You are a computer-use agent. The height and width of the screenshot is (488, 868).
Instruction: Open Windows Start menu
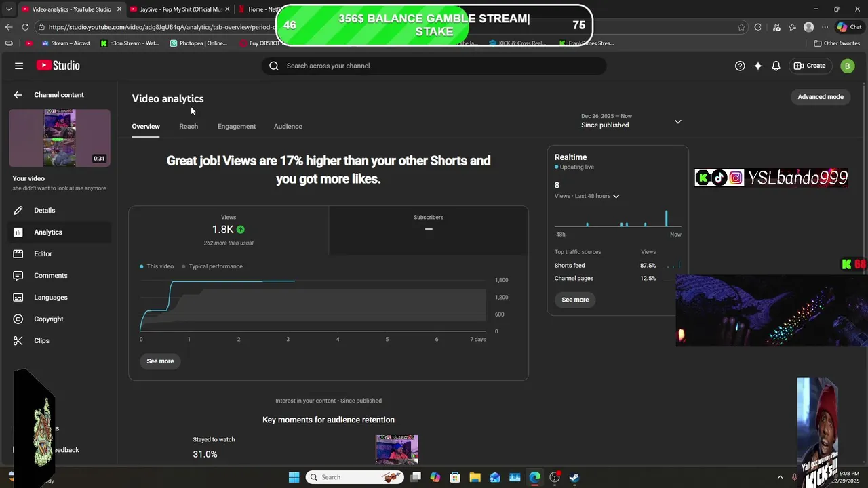[x=294, y=477]
